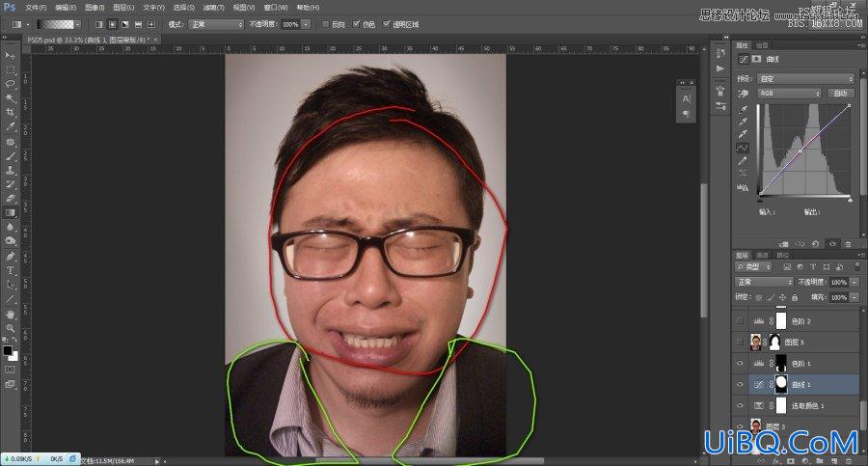Select edit points curve mode icon

743,148
